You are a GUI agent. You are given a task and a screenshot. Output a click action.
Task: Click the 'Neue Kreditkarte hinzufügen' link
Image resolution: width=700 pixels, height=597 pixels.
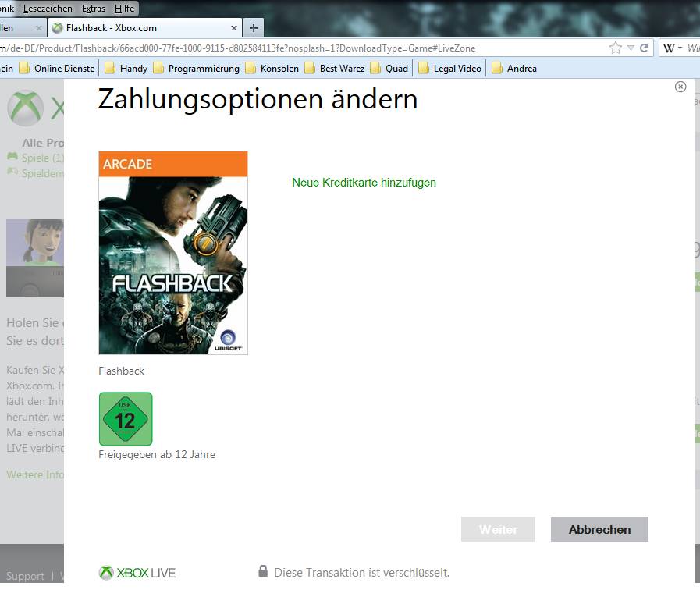pyautogui.click(x=364, y=183)
